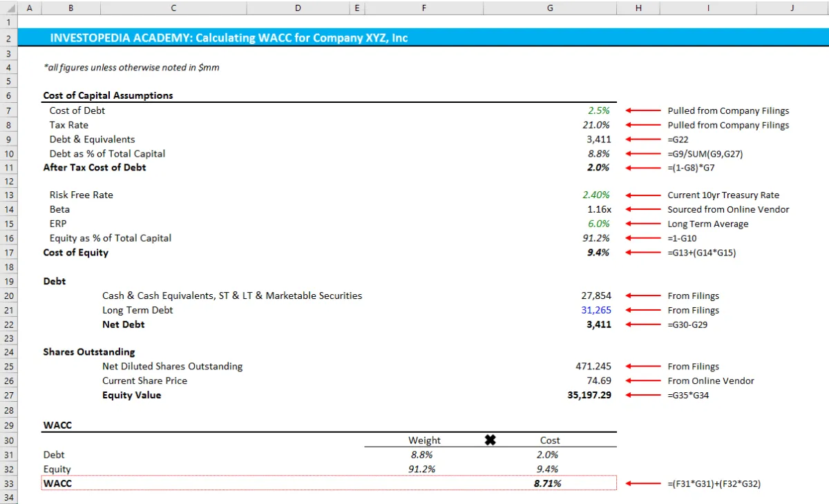Screen dimensions: 829x504
Task: Select row 18 header
Action: (x=8, y=266)
